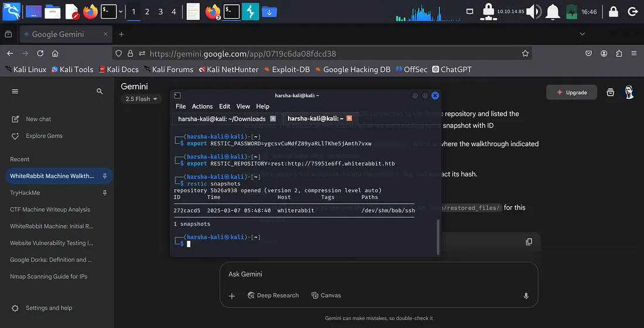Open Settings and help in Gemini
The image size is (644, 328).
tap(42, 308)
